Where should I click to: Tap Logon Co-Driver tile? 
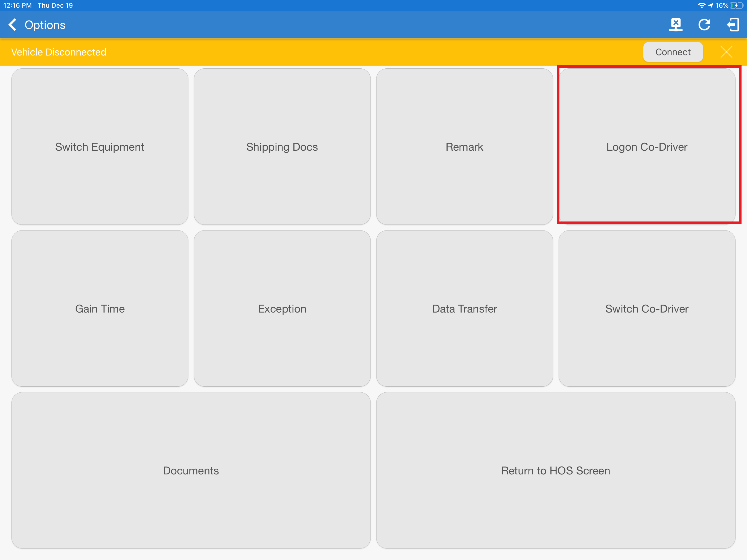tap(647, 147)
